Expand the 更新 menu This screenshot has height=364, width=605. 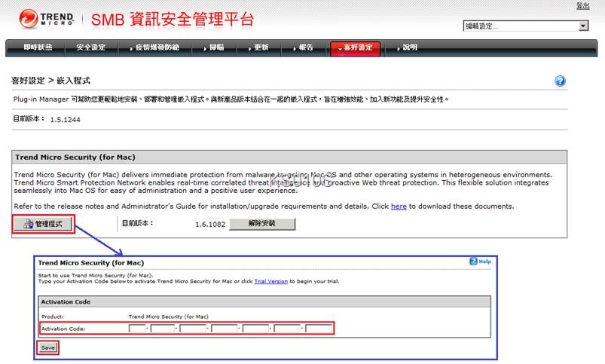tap(258, 47)
